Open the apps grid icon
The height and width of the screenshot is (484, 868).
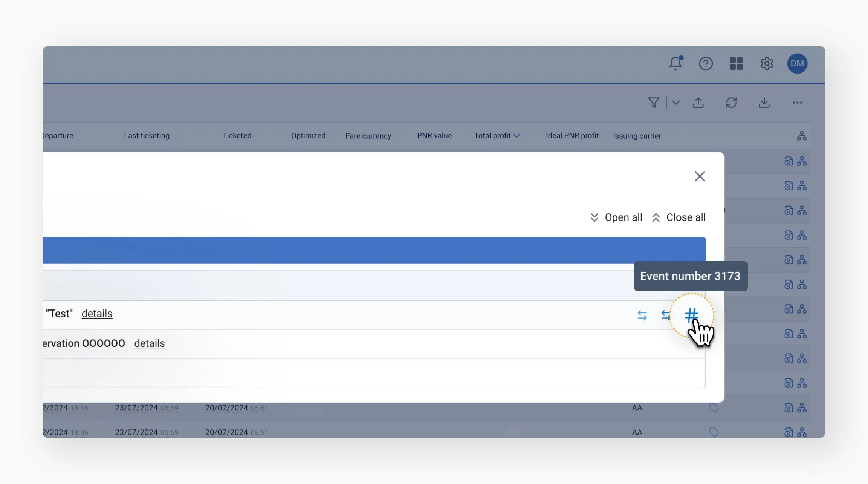click(x=736, y=63)
